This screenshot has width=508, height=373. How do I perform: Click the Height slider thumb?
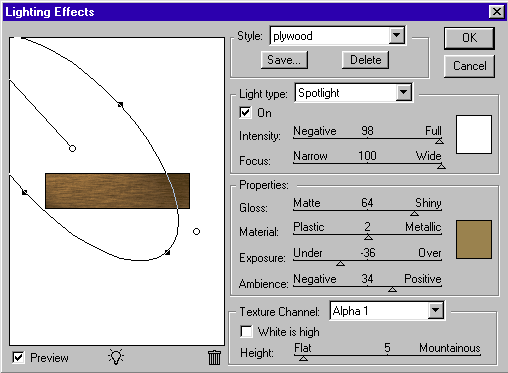(303, 358)
